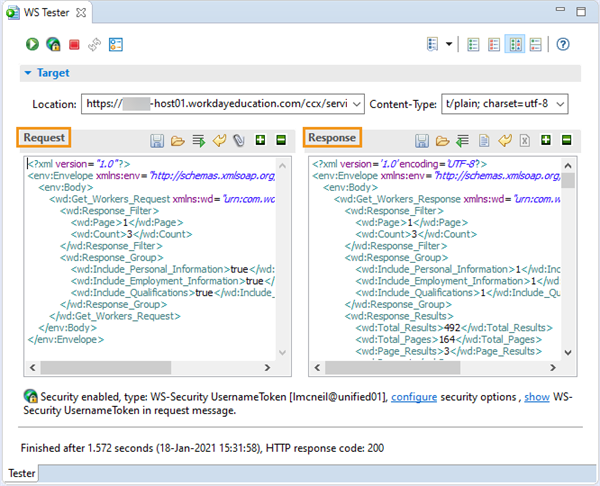Run the web service request with the green play icon
The width and height of the screenshot is (600, 486).
point(33,44)
